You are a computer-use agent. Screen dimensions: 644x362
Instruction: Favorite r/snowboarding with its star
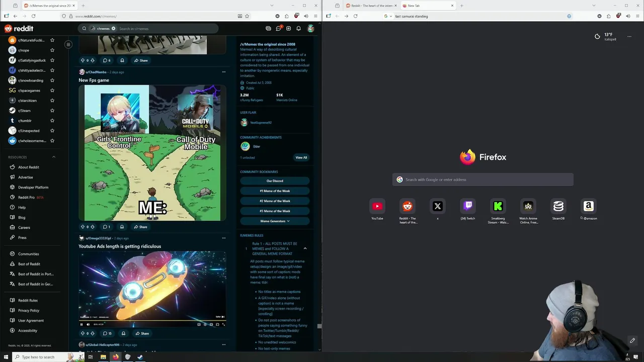(x=52, y=80)
